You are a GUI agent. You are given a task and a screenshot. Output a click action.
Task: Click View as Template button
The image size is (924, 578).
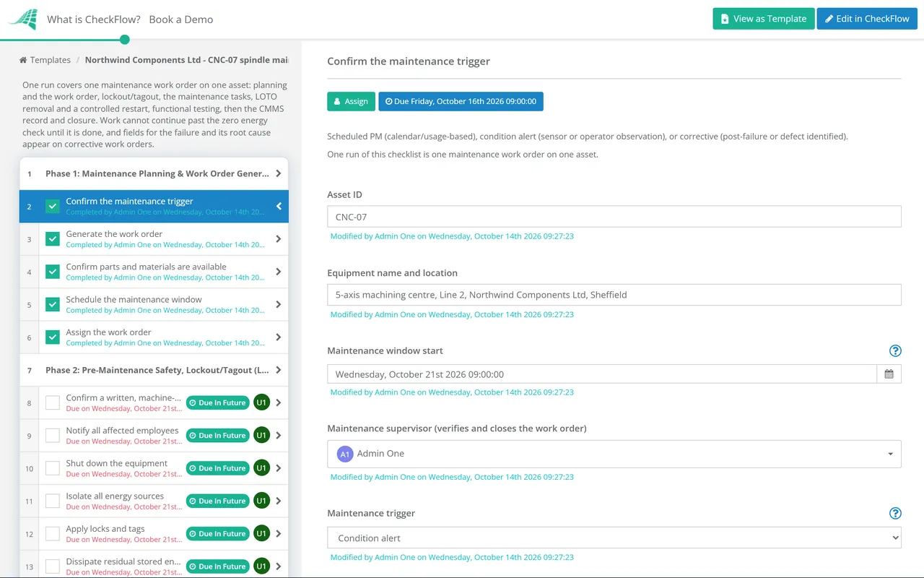click(x=764, y=19)
